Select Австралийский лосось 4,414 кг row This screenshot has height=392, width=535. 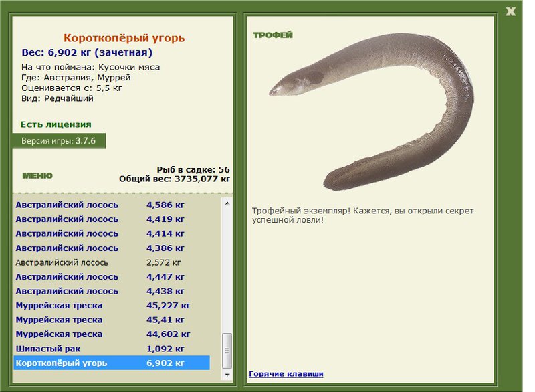[112, 233]
